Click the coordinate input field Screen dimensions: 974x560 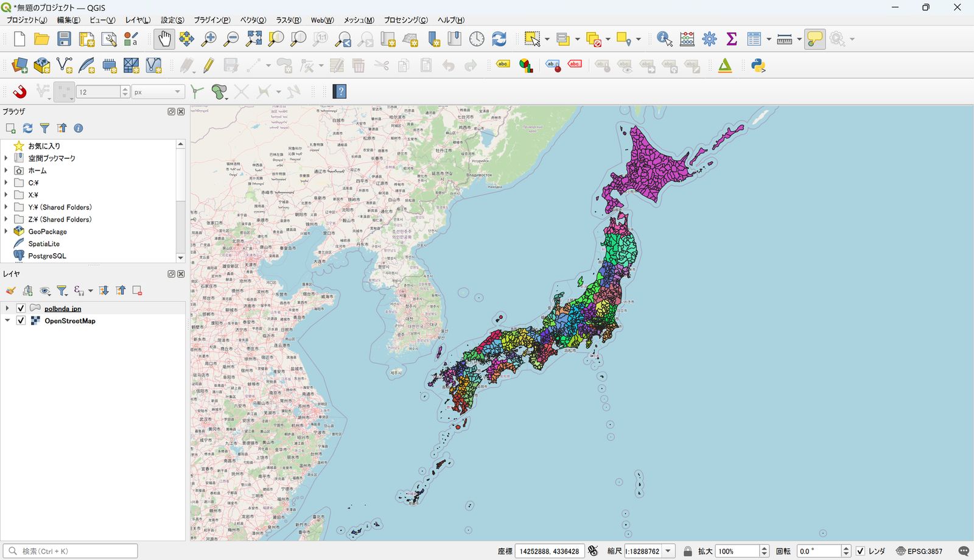[550, 551]
